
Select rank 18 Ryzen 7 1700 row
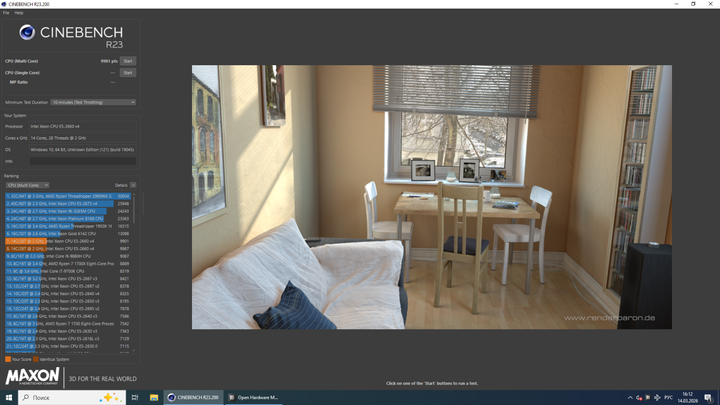pos(68,324)
